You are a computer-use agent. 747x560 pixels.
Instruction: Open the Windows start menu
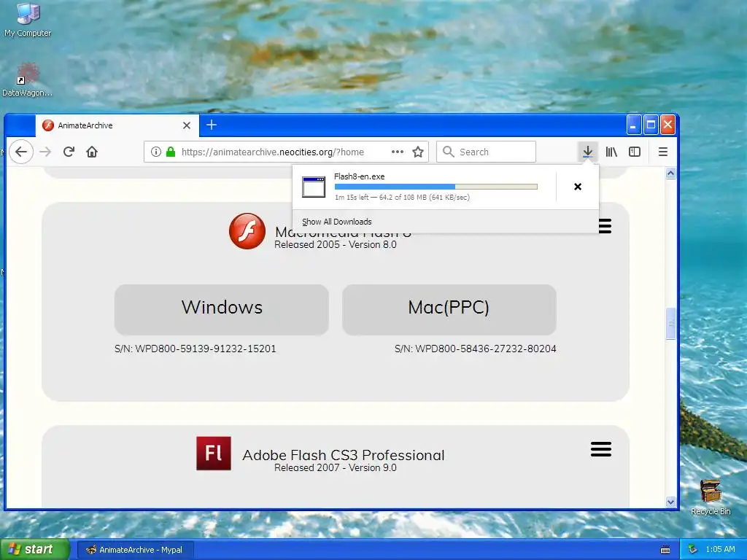click(34, 550)
